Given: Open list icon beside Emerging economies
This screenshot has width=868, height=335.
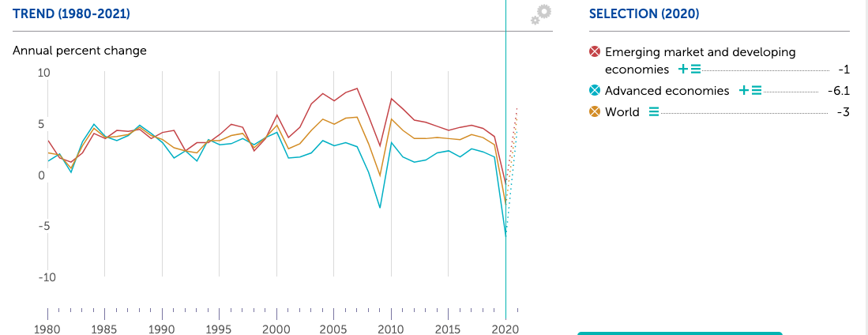Looking at the screenshot, I should point(696,70).
